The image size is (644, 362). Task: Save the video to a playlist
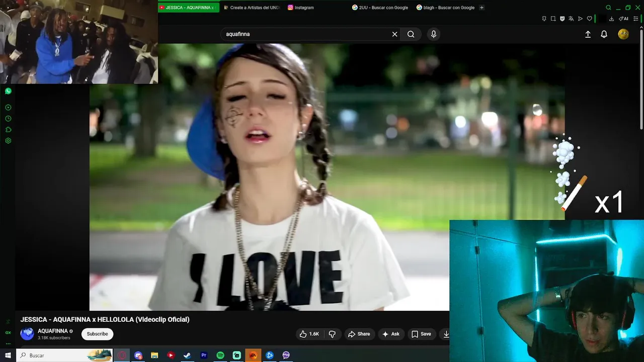pyautogui.click(x=421, y=334)
